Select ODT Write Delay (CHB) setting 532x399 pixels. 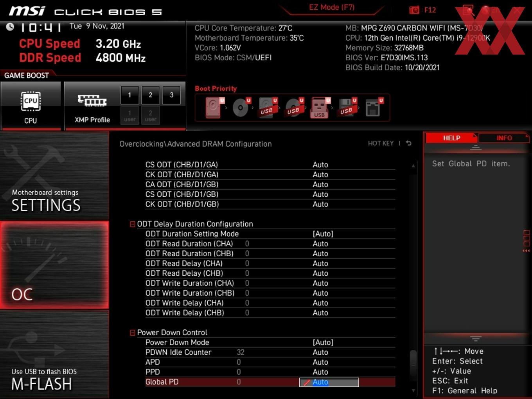pos(270,313)
